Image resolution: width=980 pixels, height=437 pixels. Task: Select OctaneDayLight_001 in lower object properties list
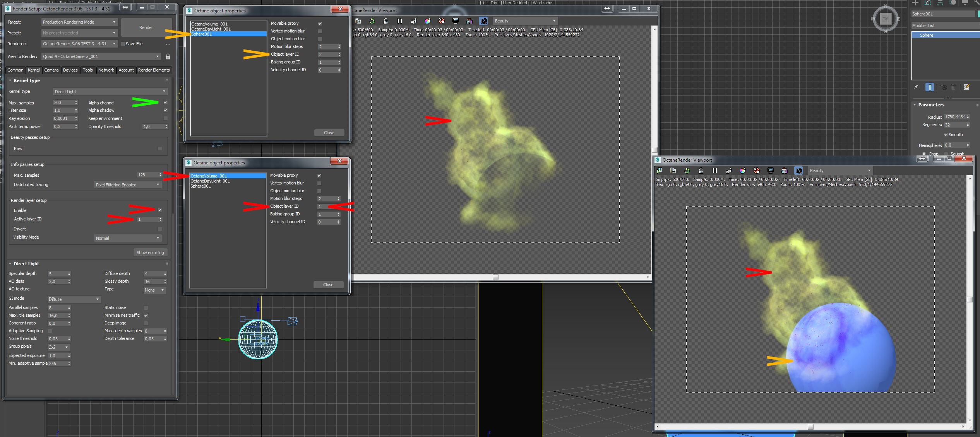[x=210, y=181]
